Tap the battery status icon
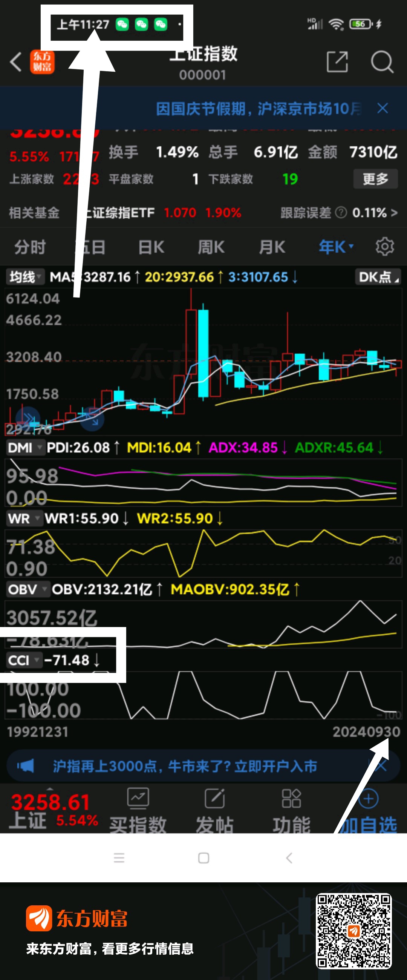This screenshot has width=407, height=980. click(x=361, y=24)
